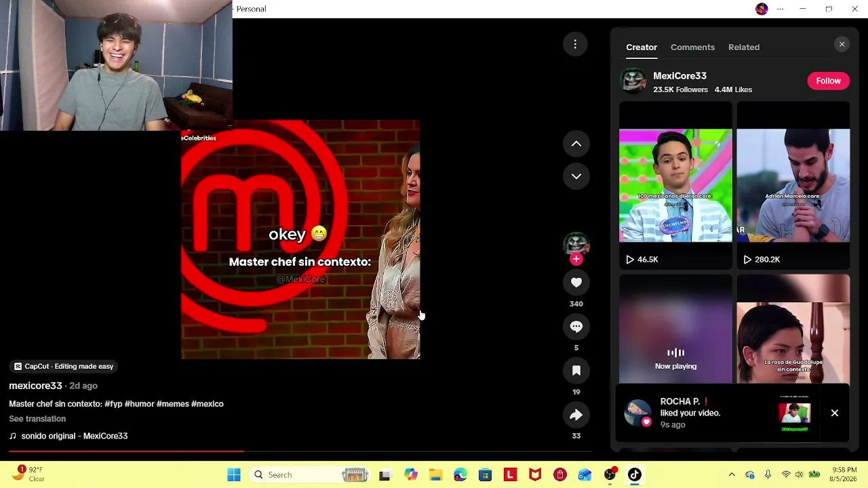Follow creator with the red plus badge
868x488 pixels.
(x=576, y=259)
